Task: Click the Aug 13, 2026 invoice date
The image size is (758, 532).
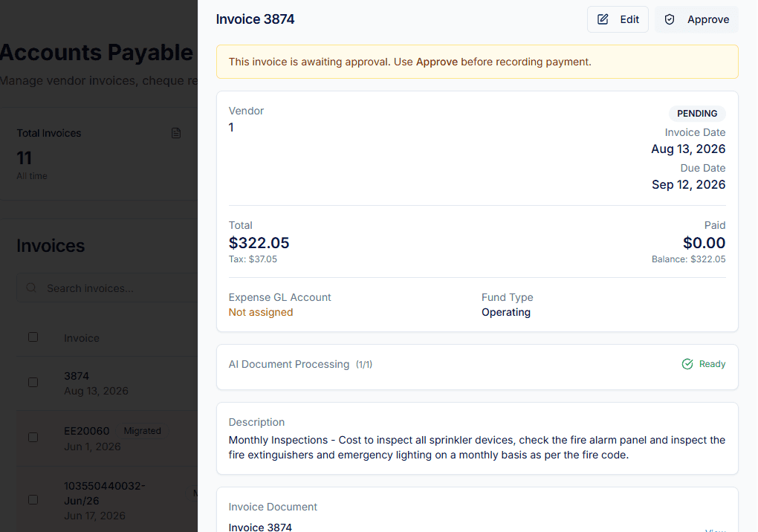Action: pyautogui.click(x=688, y=149)
